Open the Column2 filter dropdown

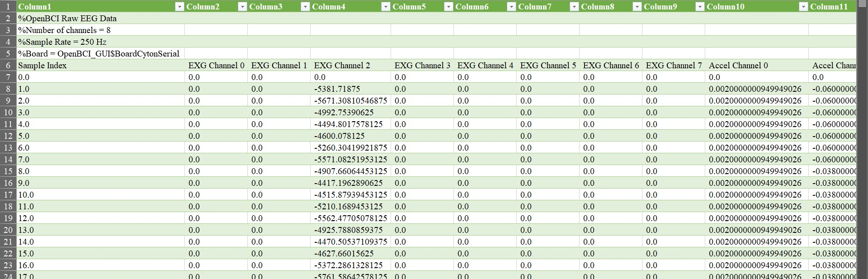pyautogui.click(x=242, y=7)
